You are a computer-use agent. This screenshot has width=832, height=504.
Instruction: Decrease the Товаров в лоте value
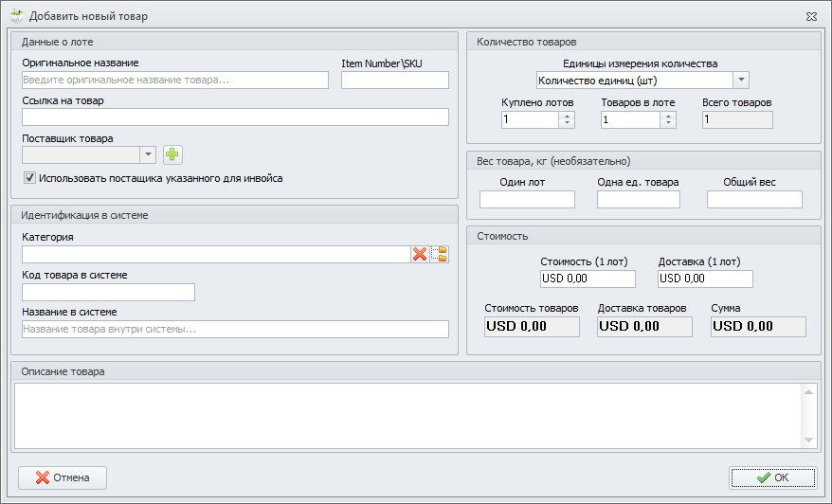pos(668,124)
